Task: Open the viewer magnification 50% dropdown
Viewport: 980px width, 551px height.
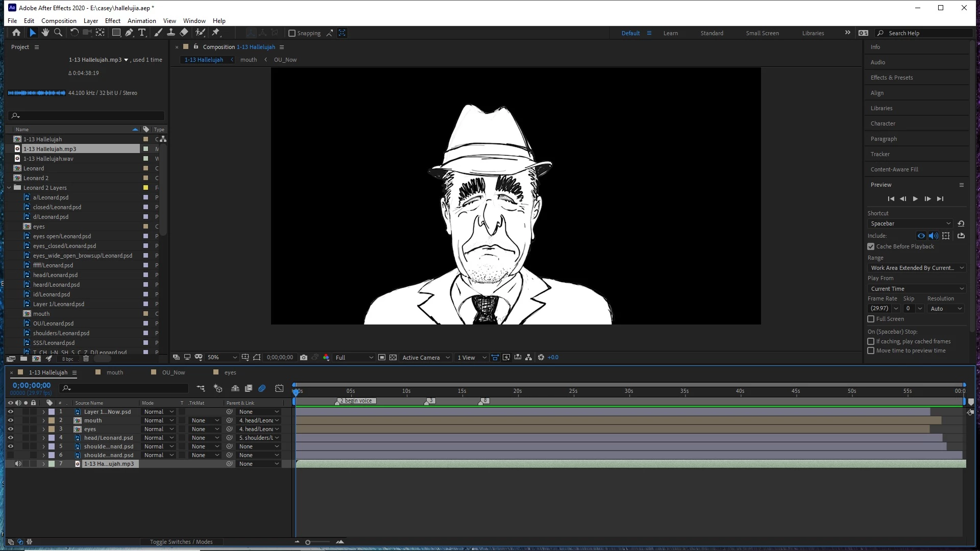Action: coord(223,358)
